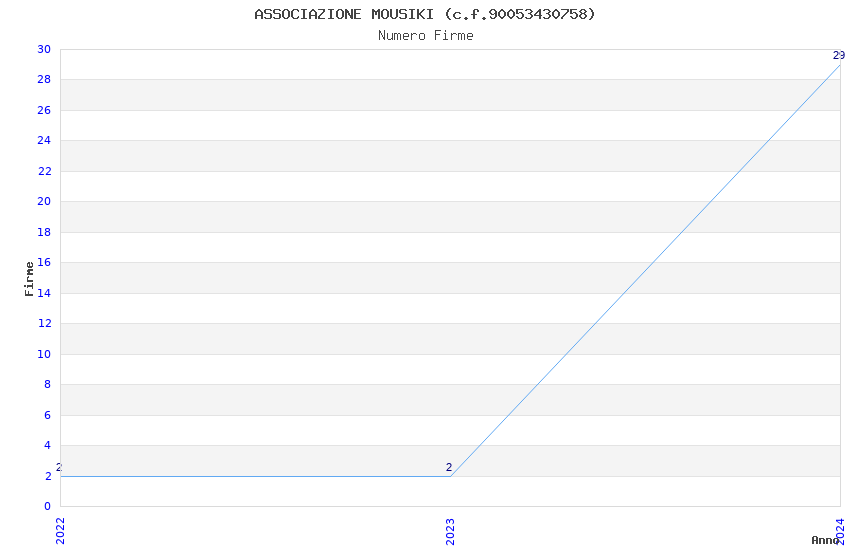Select the 2023 x-axis tick label
Screen dimensions: 850x550
[x=450, y=531]
